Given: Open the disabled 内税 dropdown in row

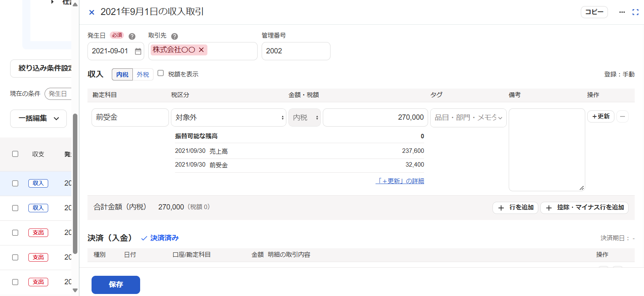Looking at the screenshot, I should pos(305,117).
